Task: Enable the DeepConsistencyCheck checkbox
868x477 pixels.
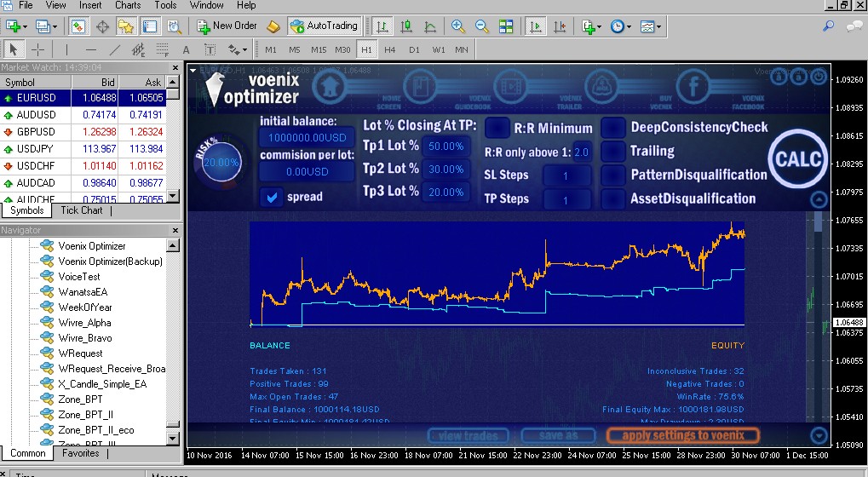Action: [613, 127]
